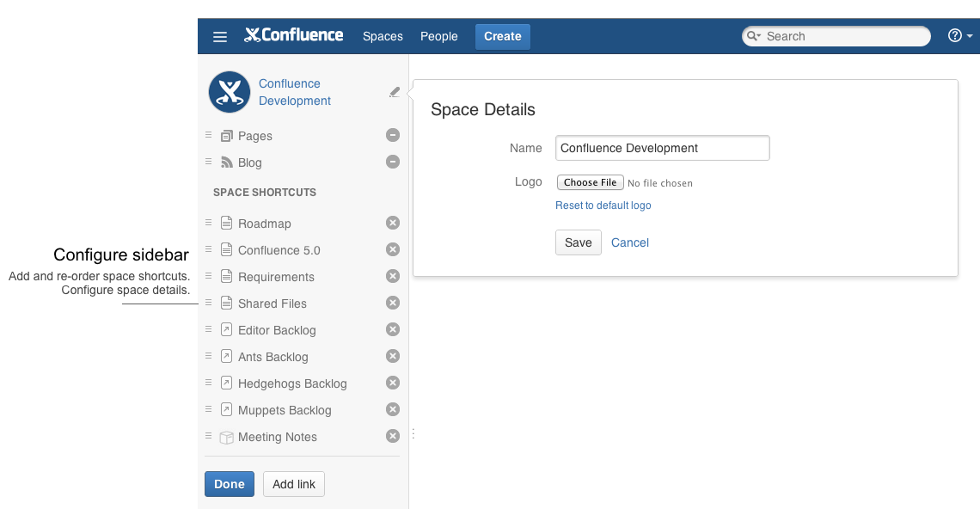The height and width of the screenshot is (509, 980).
Task: Hide the Blog sidebar item
Action: click(x=393, y=162)
